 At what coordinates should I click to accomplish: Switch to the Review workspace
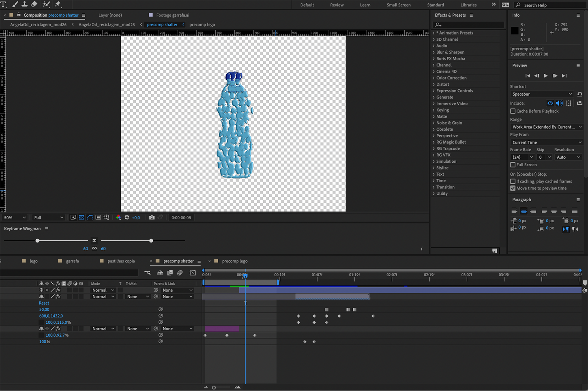337,5
